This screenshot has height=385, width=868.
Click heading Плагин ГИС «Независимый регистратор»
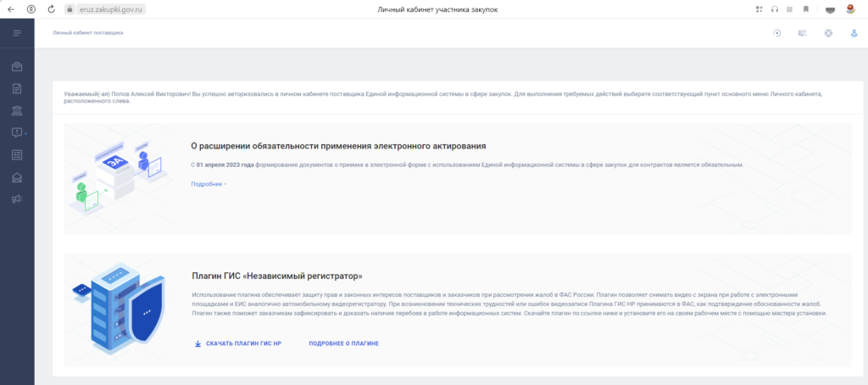click(277, 276)
